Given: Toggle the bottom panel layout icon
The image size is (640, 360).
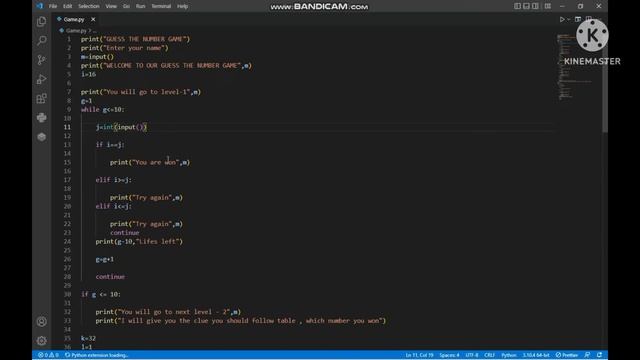Looking at the screenshot, I should pyautogui.click(x=526, y=6).
